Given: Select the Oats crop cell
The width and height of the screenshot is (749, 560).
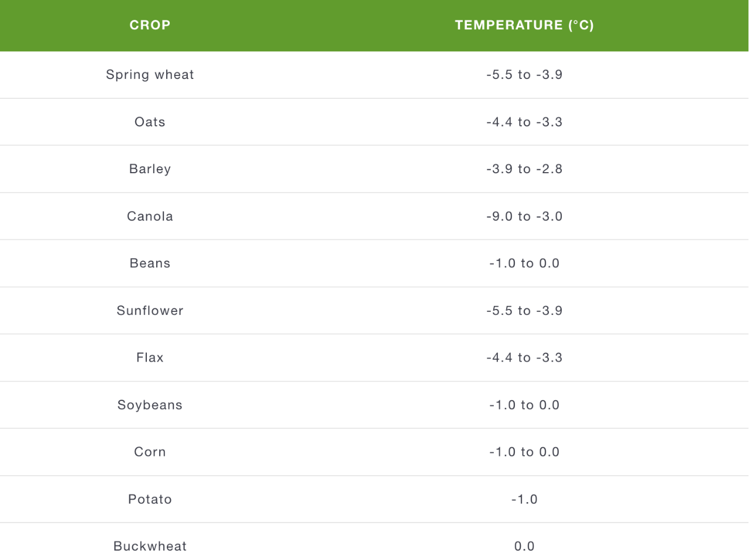Looking at the screenshot, I should [x=150, y=122].
